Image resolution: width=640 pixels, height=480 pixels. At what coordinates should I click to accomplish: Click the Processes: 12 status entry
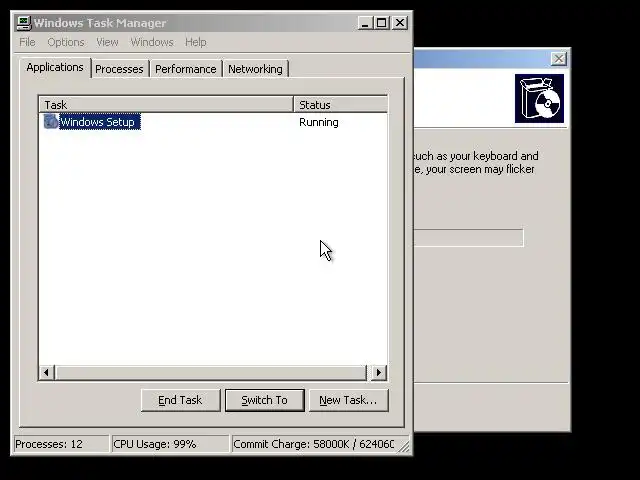61,444
